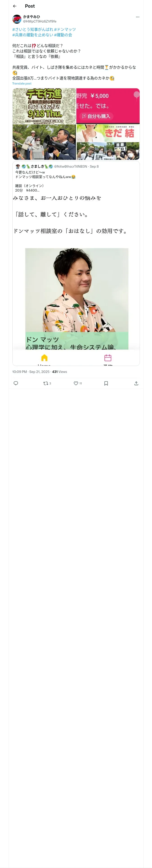
Task: Open the デモ行進 flyer image
Action: (44, 106)
